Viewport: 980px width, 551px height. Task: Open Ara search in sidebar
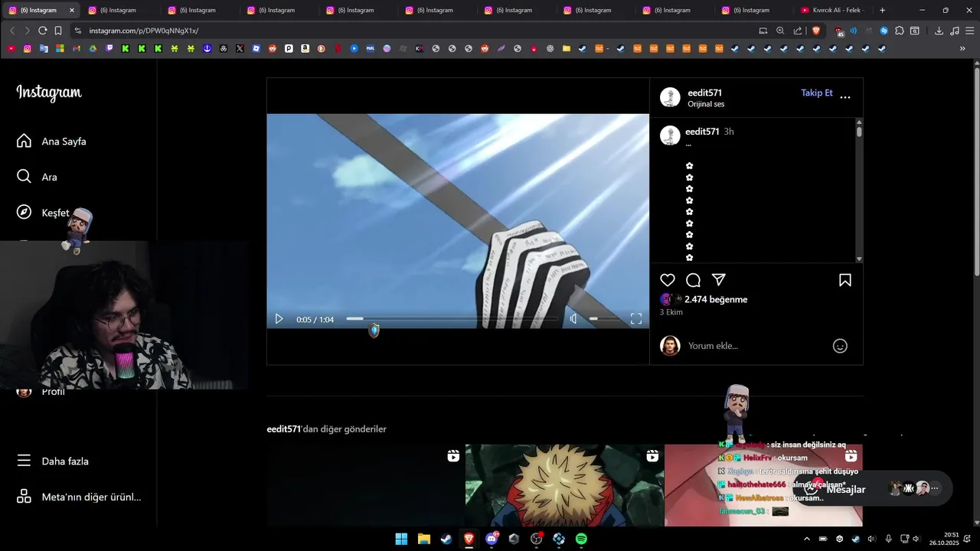pos(37,177)
